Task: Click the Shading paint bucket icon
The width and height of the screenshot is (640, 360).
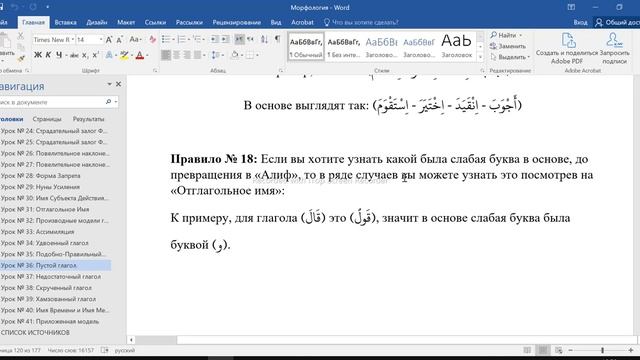Action: (235, 55)
